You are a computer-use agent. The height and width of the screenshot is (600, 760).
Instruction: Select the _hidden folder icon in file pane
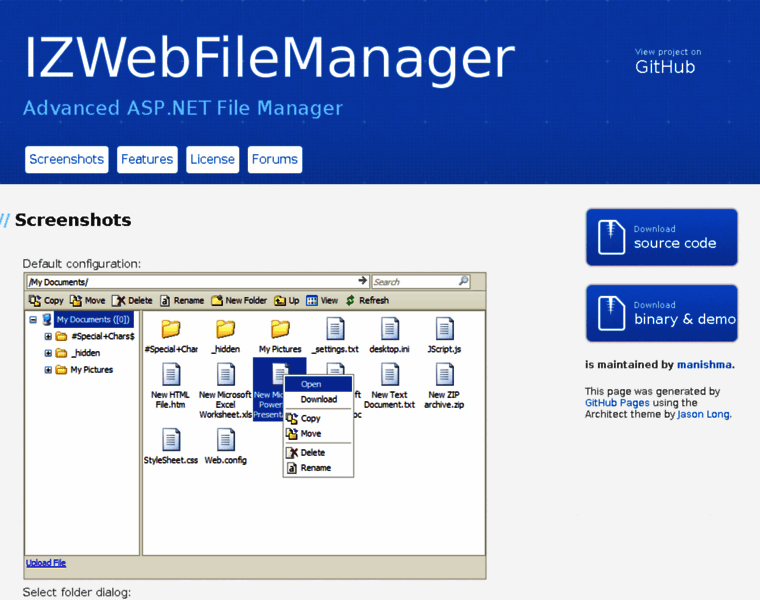point(225,330)
